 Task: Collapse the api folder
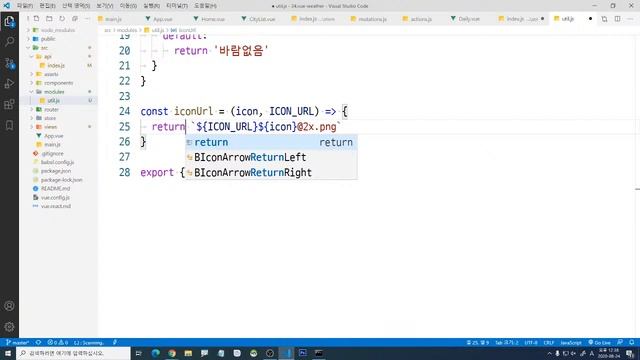[x=47, y=56]
